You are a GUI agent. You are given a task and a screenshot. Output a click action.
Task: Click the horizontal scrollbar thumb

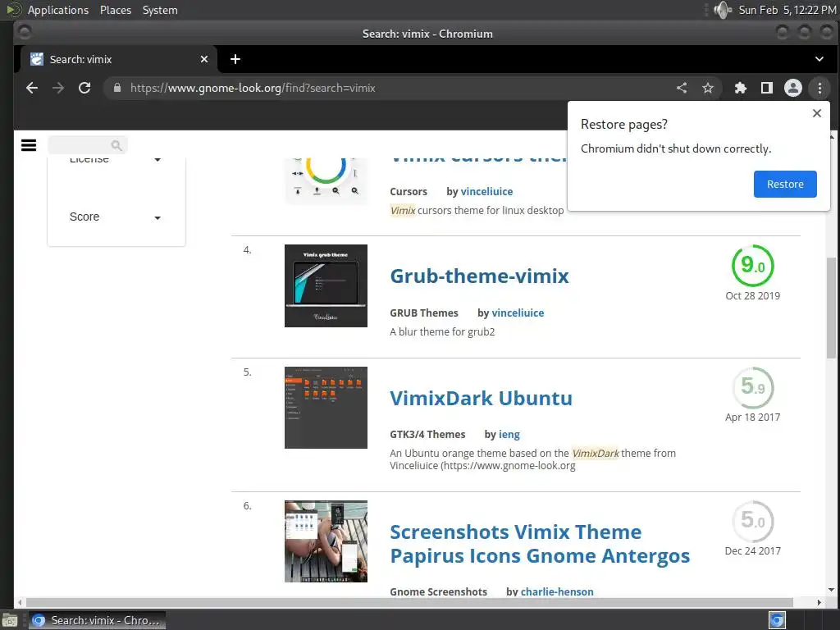tap(409, 602)
